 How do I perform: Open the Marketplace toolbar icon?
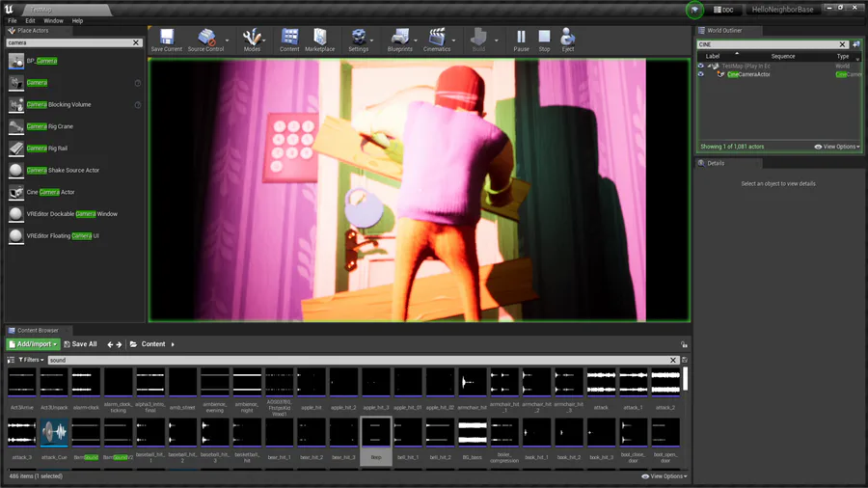(320, 40)
